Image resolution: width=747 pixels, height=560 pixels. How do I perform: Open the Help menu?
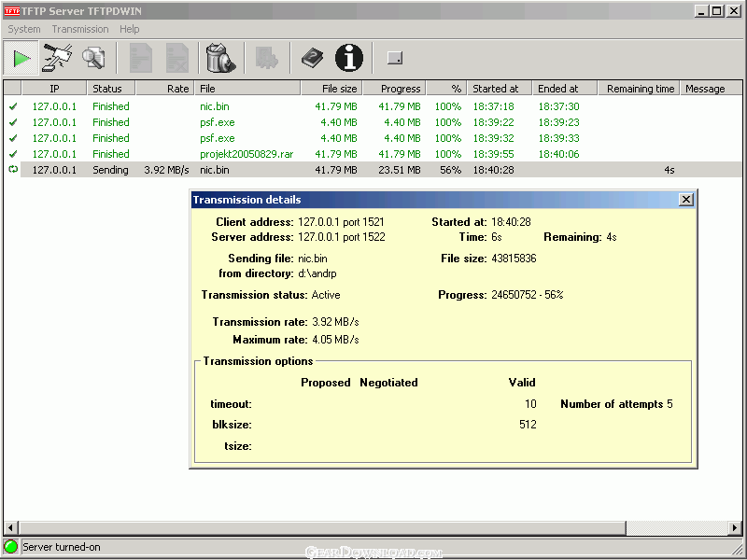pos(129,29)
